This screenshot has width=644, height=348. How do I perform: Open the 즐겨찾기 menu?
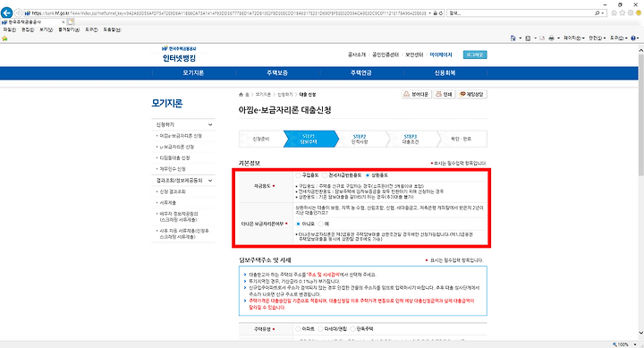tap(69, 30)
